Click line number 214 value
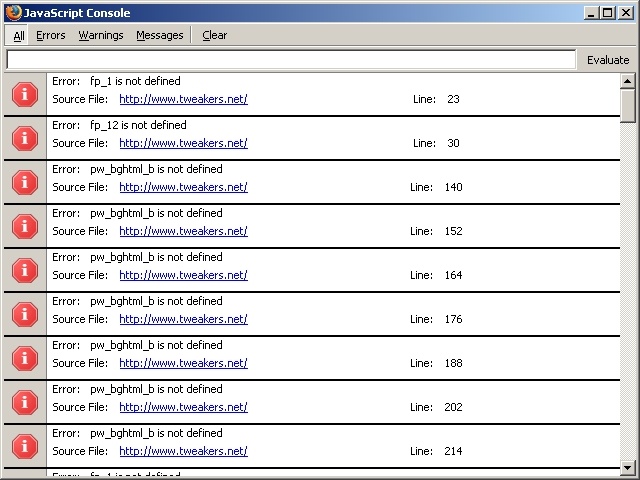 (453, 451)
